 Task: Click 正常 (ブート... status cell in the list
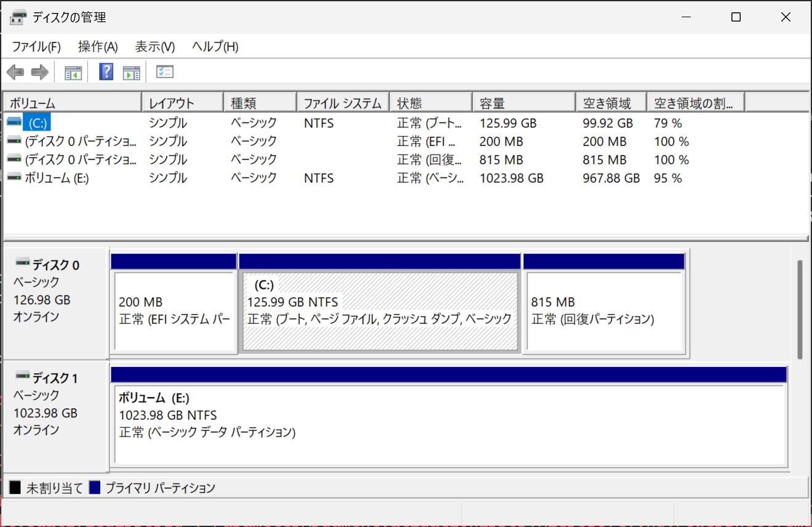(x=429, y=123)
